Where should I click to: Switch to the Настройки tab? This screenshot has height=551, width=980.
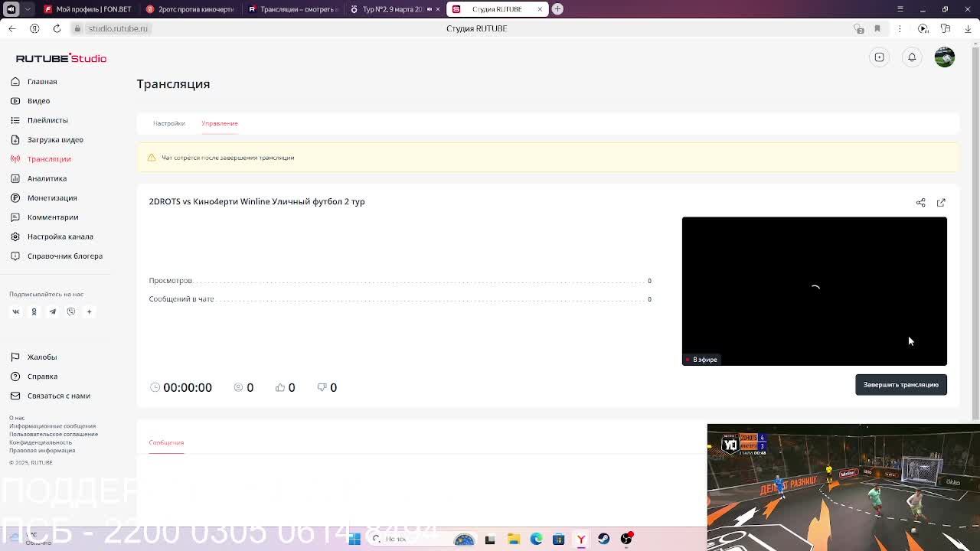(x=168, y=123)
